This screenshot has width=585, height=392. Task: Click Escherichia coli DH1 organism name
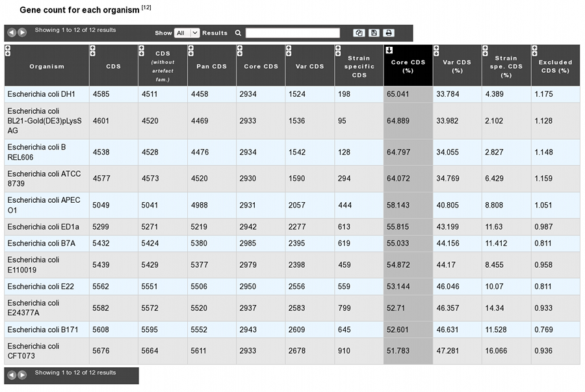(x=42, y=94)
